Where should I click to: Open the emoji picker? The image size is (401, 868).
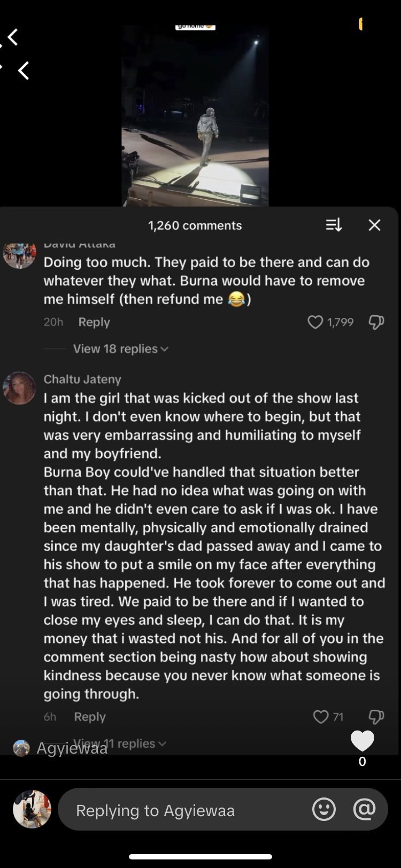(323, 809)
